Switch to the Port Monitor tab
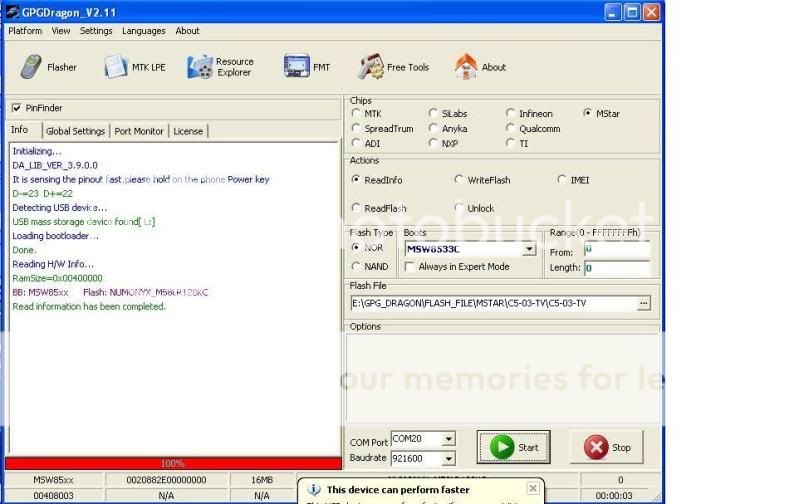Image resolution: width=799 pixels, height=504 pixels. tap(139, 131)
